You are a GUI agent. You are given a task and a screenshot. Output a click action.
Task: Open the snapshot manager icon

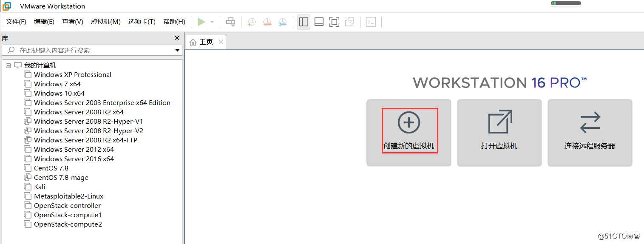point(282,22)
